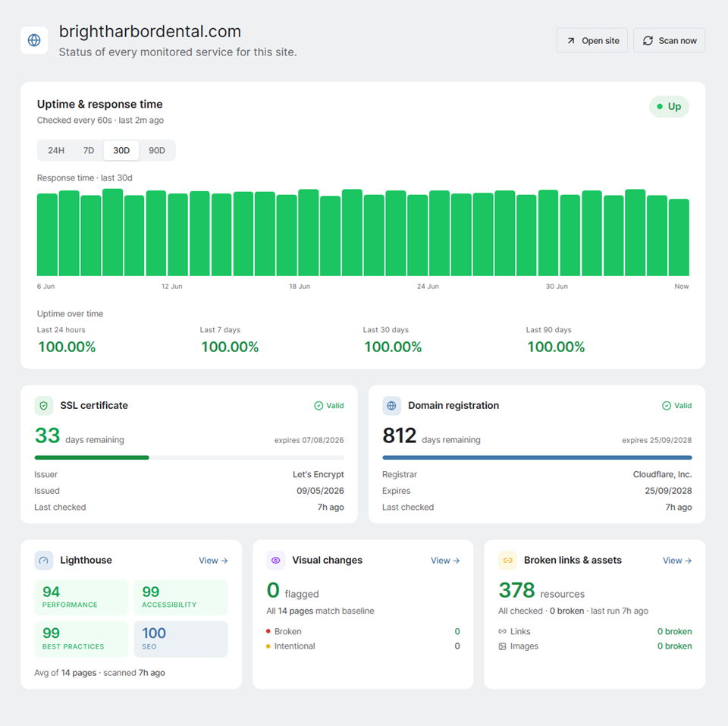Switch chart range to 24H
Screen dimensions: 728x726
(56, 150)
